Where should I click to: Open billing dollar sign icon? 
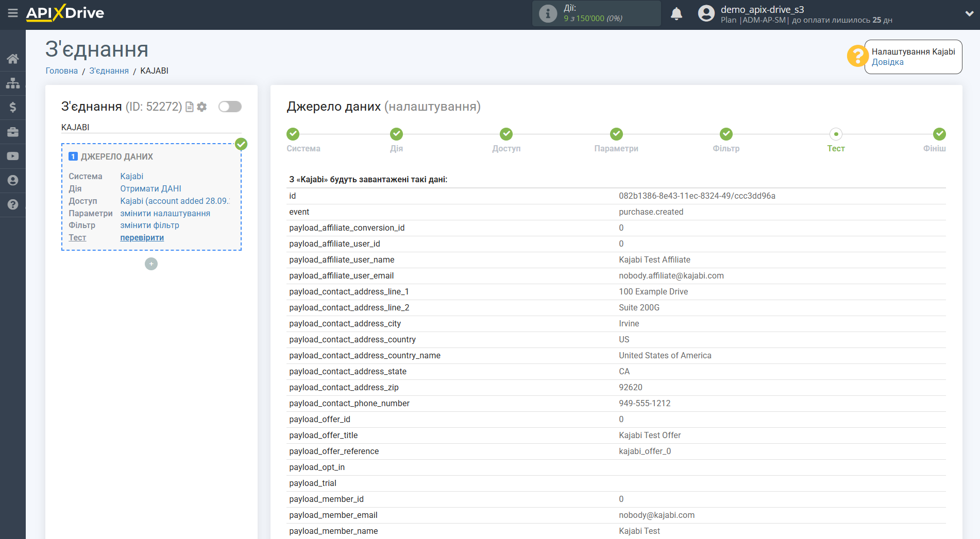13,107
